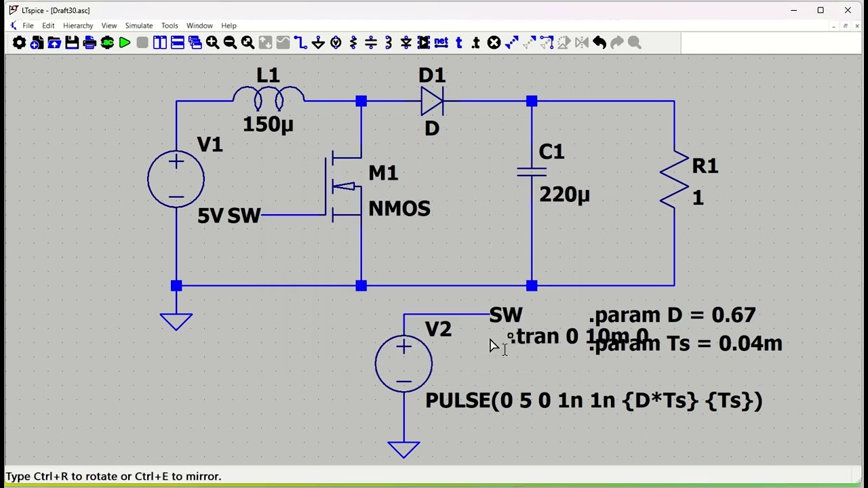Click the diode D1 symbol
Image resolution: width=868 pixels, height=488 pixels.
pos(432,102)
